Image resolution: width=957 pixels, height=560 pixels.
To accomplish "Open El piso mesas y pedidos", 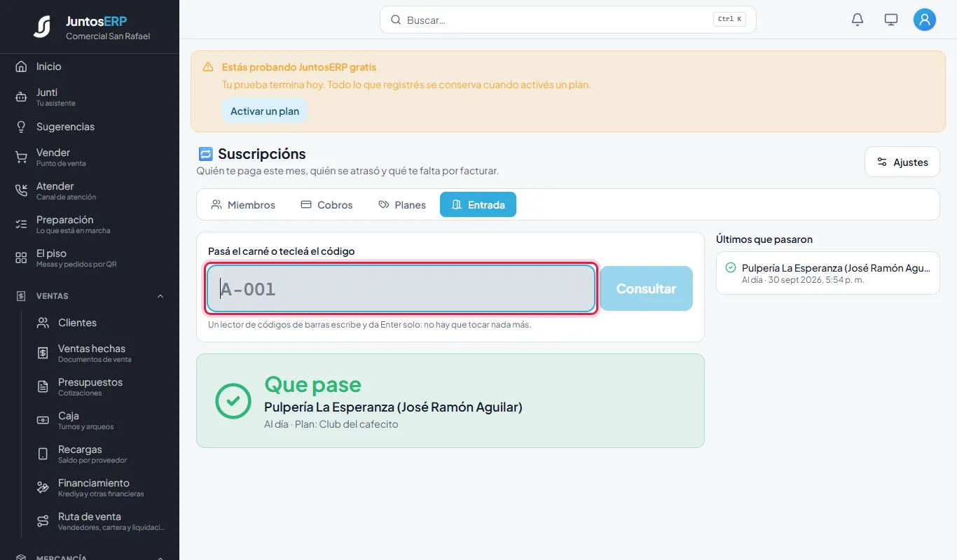I will pos(90,258).
